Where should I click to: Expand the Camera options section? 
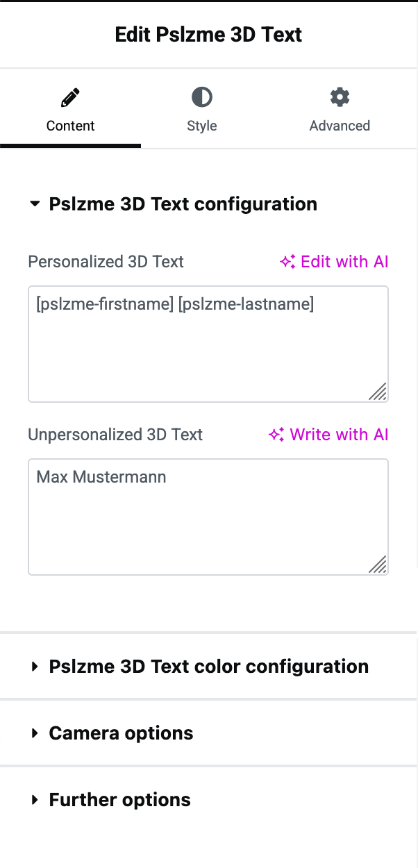(121, 733)
